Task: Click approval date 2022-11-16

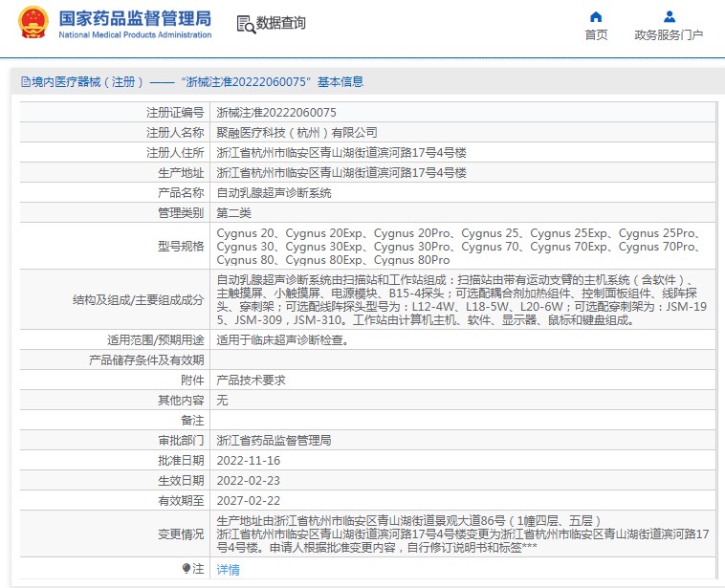Action: [249, 460]
